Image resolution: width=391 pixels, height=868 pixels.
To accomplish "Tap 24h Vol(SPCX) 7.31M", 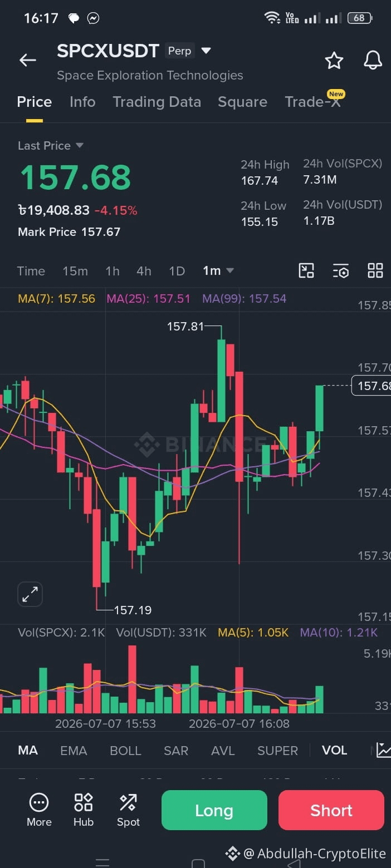I will pos(320,179).
